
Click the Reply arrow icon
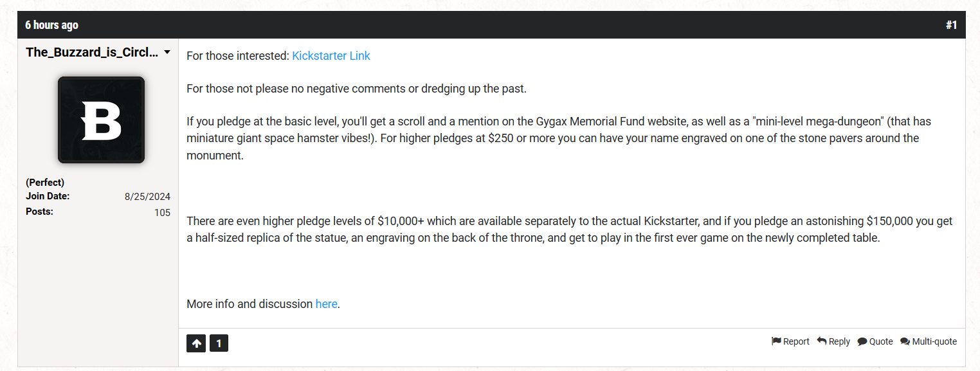click(822, 341)
